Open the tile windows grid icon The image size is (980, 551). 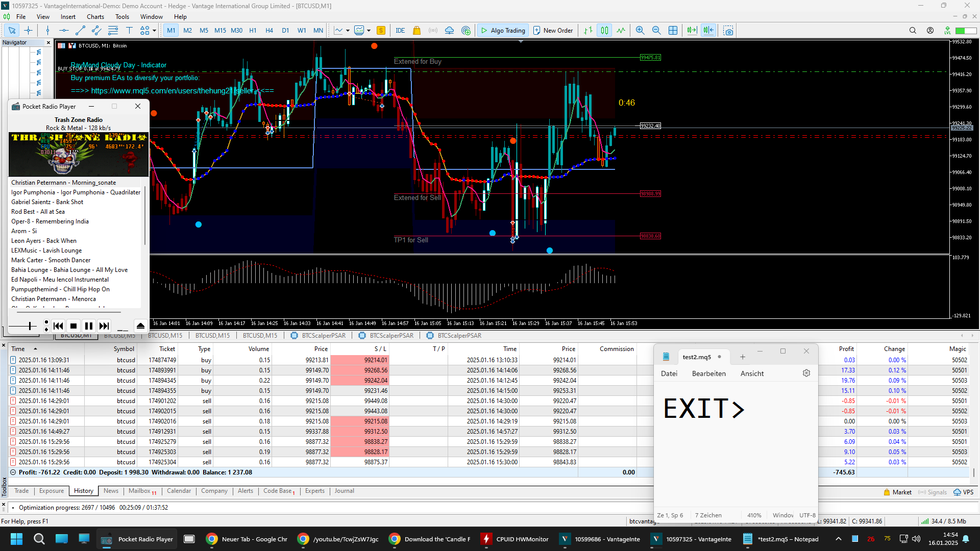(x=673, y=31)
